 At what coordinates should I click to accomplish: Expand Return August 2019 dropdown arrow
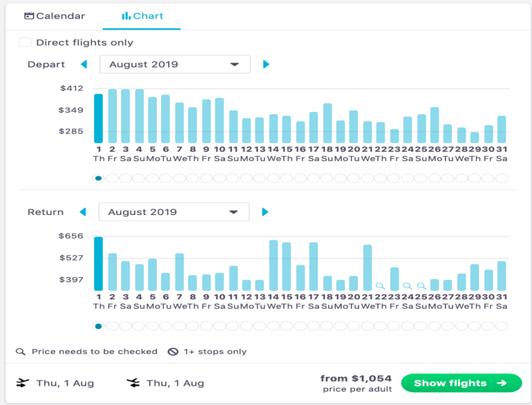pos(234,212)
